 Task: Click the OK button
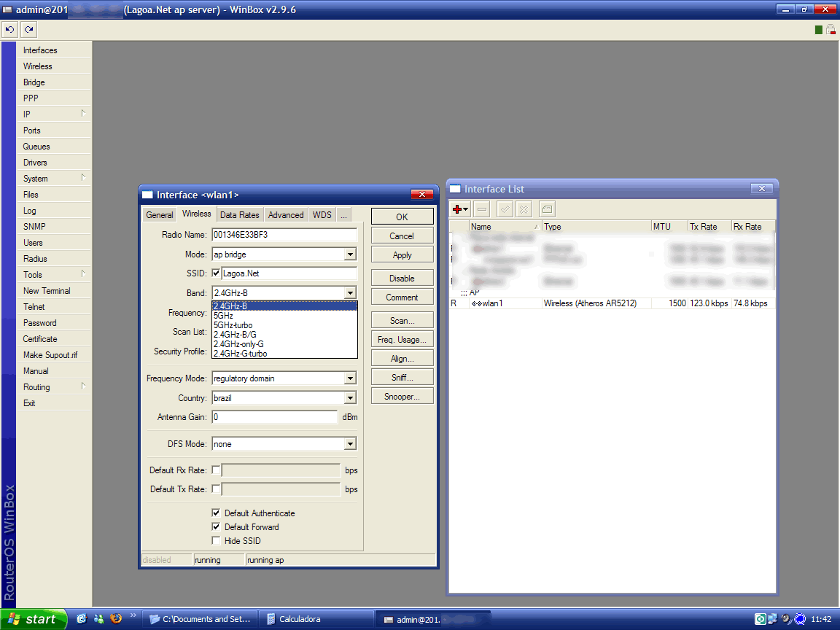pos(402,217)
